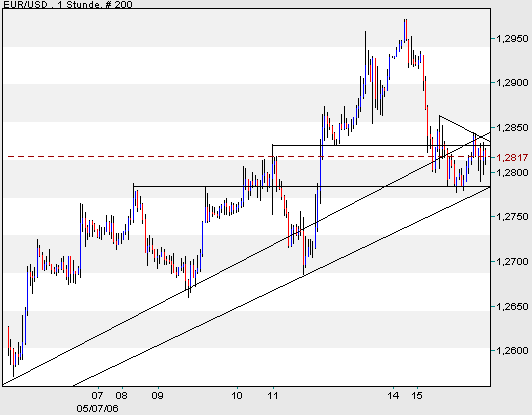Click the 1,2600 price axis label
The height and width of the screenshot is (415, 532).
[512, 351]
